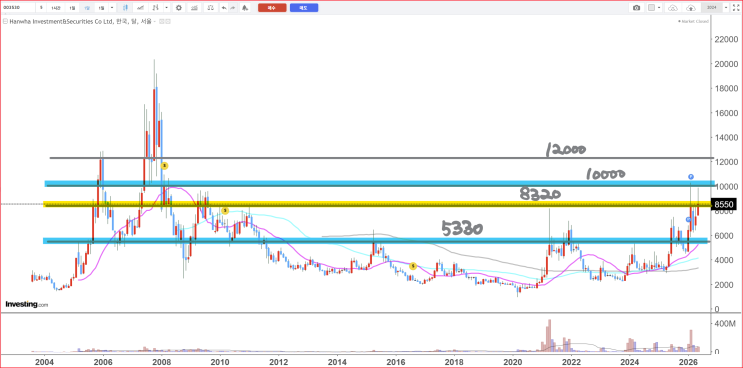Viewport: 743px width, 368px height.
Task: Select the 1주 weekly interval button
Action: pyautogui.click(x=87, y=8)
